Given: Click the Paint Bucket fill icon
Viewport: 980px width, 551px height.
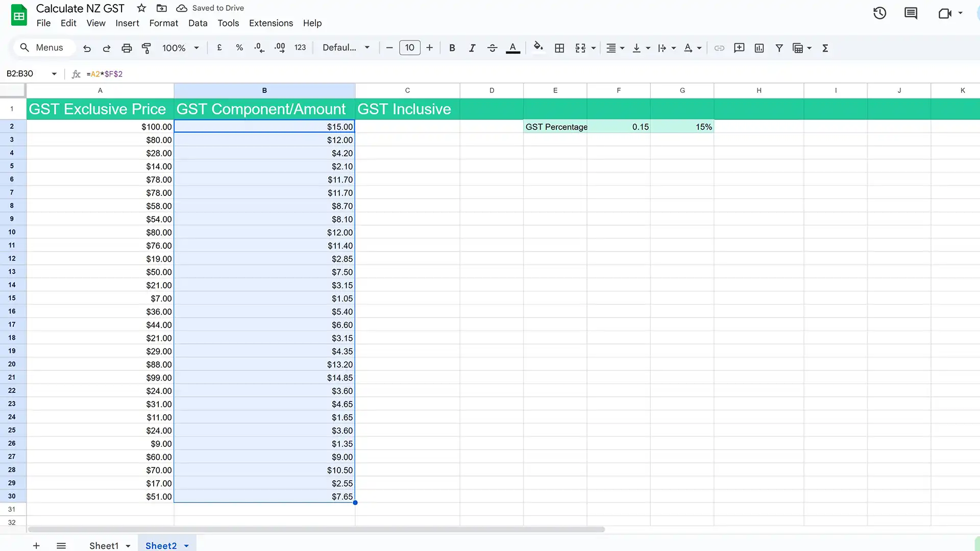Looking at the screenshot, I should click(538, 47).
